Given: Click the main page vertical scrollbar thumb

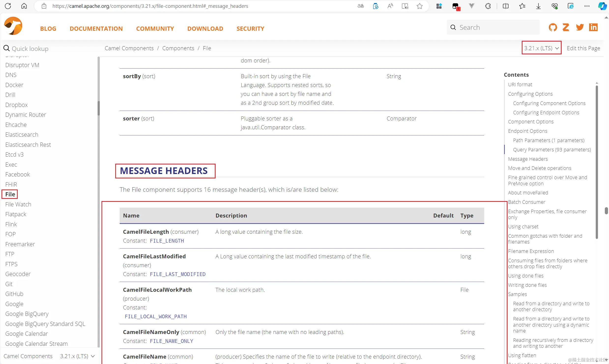Looking at the screenshot, I should (606, 211).
